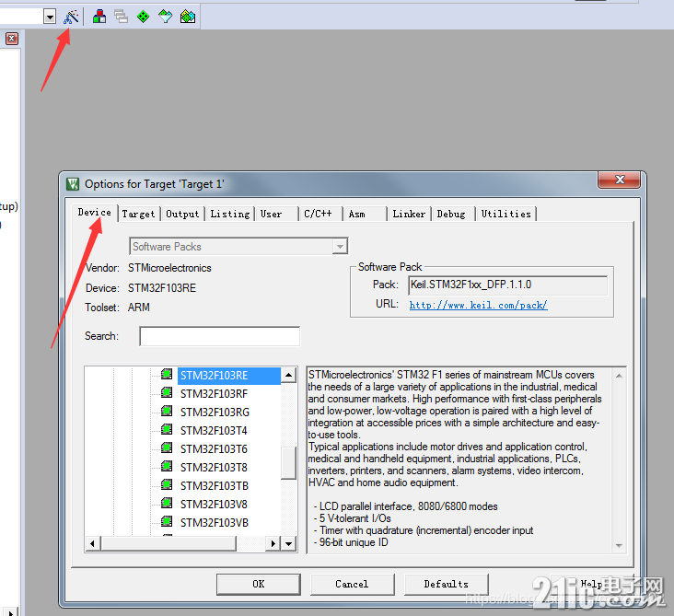Click device list horizontal scrollbar thumb
674x616 pixels.
[168, 544]
